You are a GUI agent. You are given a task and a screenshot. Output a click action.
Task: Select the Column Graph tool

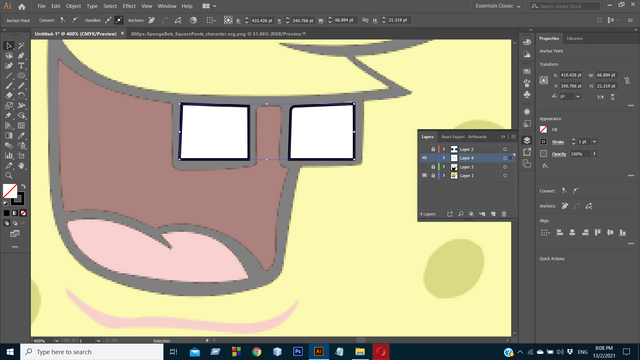[9, 156]
